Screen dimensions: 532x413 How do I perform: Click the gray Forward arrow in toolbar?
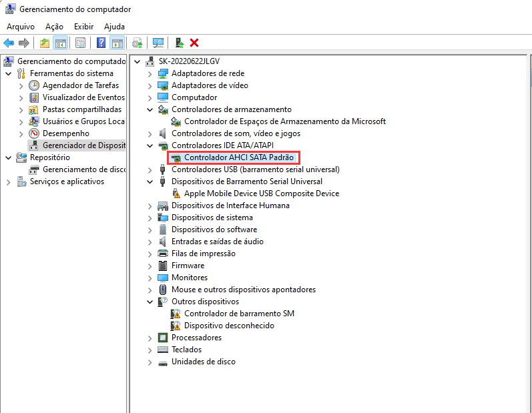click(24, 43)
